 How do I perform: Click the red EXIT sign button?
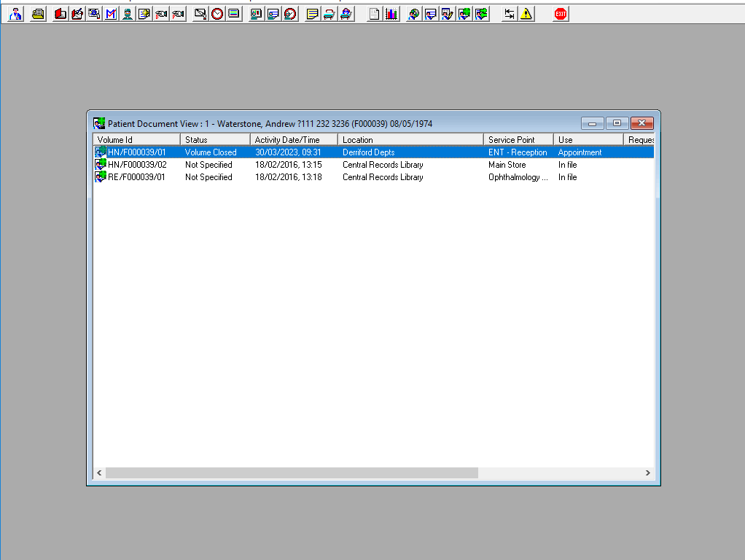click(561, 14)
